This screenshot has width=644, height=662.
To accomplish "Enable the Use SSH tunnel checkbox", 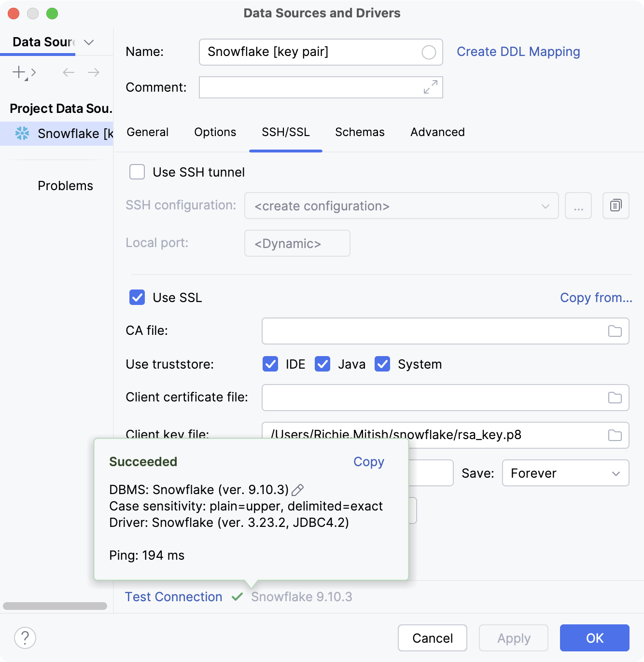I will click(137, 172).
